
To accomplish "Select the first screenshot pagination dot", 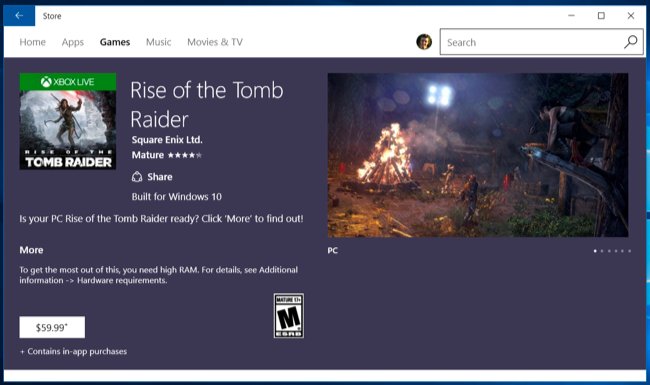I will [x=595, y=251].
